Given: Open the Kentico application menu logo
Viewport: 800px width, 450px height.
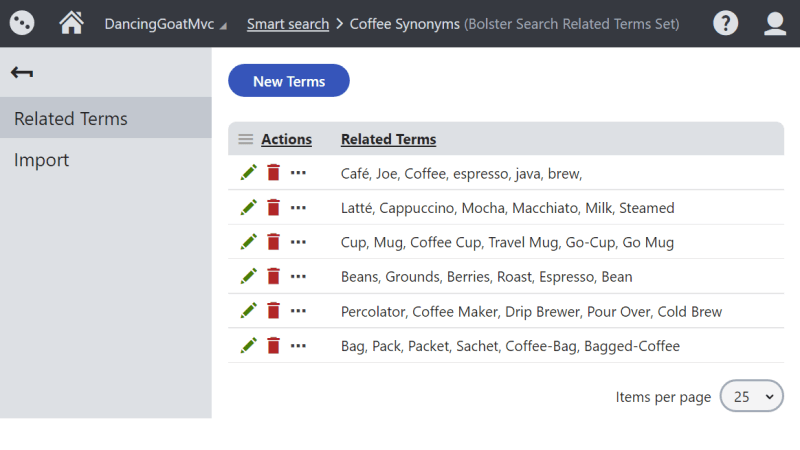Looking at the screenshot, I should coord(22,23).
